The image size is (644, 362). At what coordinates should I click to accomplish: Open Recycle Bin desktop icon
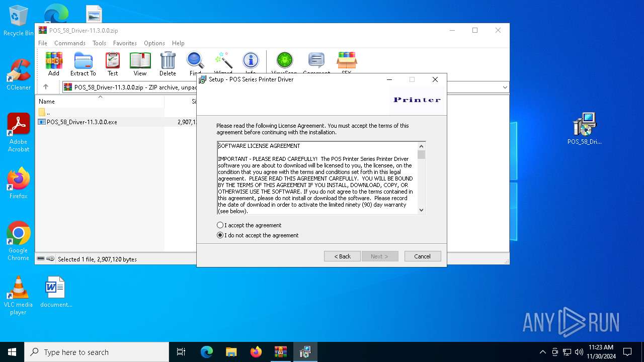tap(19, 21)
